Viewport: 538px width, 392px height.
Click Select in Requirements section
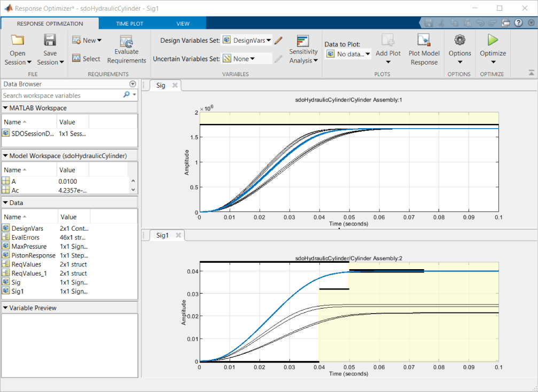point(86,59)
